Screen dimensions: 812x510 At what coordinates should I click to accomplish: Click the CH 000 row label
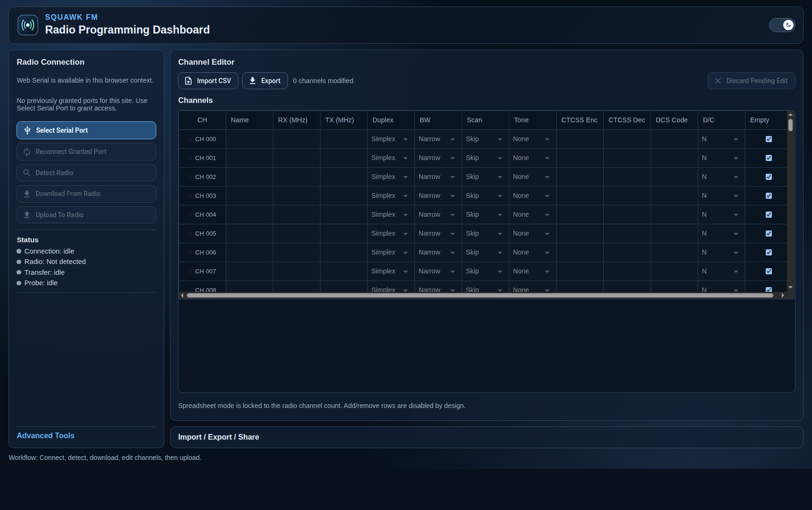coord(205,139)
